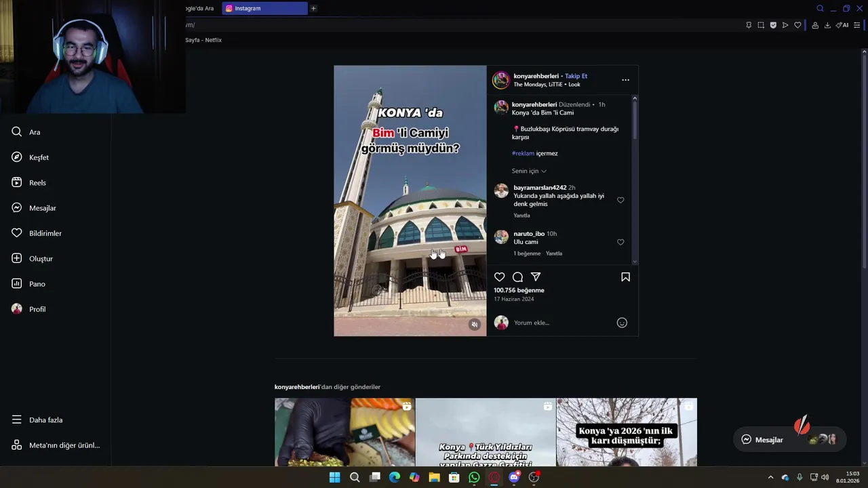
Task: Reply to naruto_ibo's comment via Yanıtla
Action: click(x=554, y=253)
